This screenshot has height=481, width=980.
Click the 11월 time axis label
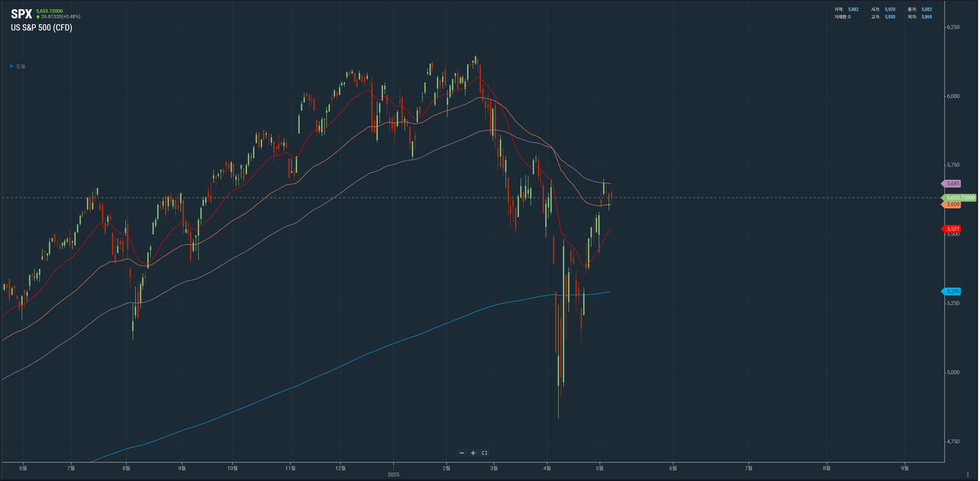pos(290,468)
